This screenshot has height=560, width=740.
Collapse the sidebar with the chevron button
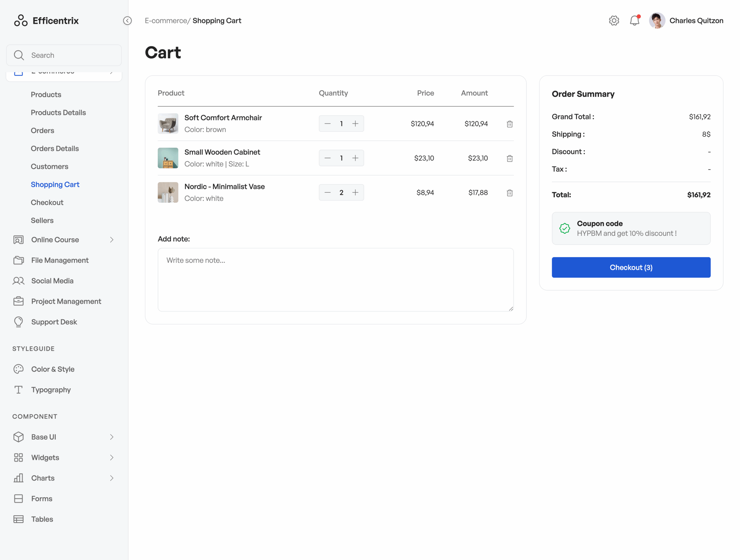(127, 21)
